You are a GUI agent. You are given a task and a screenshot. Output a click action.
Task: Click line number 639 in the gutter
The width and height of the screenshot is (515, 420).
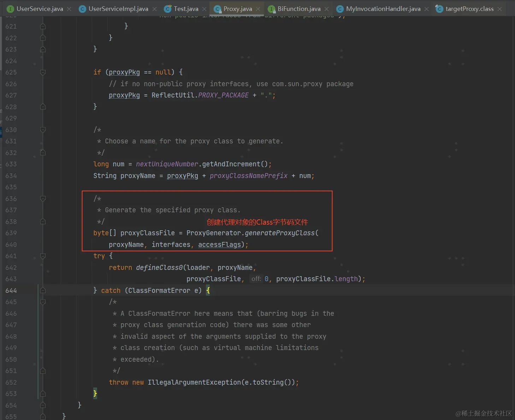coord(11,233)
